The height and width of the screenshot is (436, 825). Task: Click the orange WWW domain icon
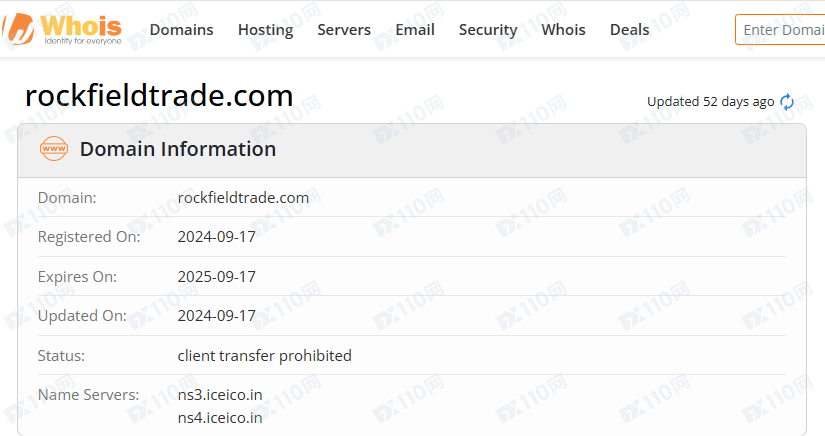(52, 149)
